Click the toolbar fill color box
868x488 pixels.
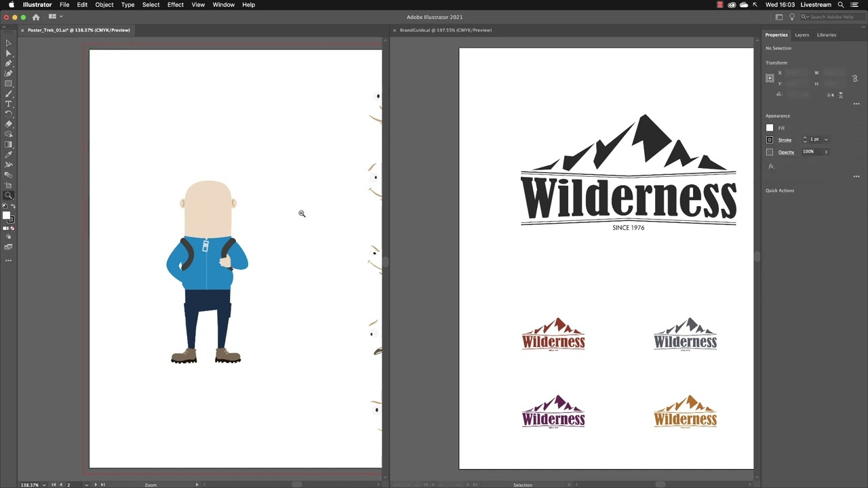(6, 216)
